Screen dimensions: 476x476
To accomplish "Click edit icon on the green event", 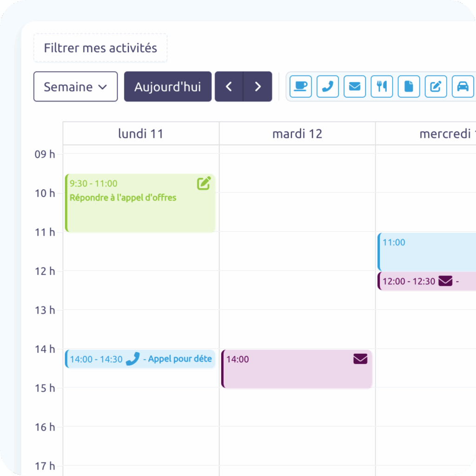I will [204, 184].
